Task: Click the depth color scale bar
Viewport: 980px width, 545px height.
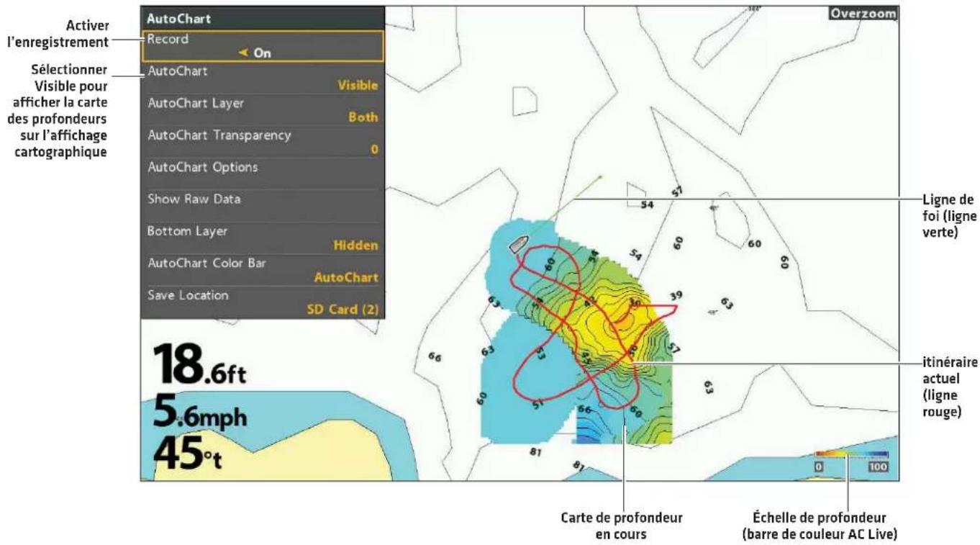Action: (852, 455)
